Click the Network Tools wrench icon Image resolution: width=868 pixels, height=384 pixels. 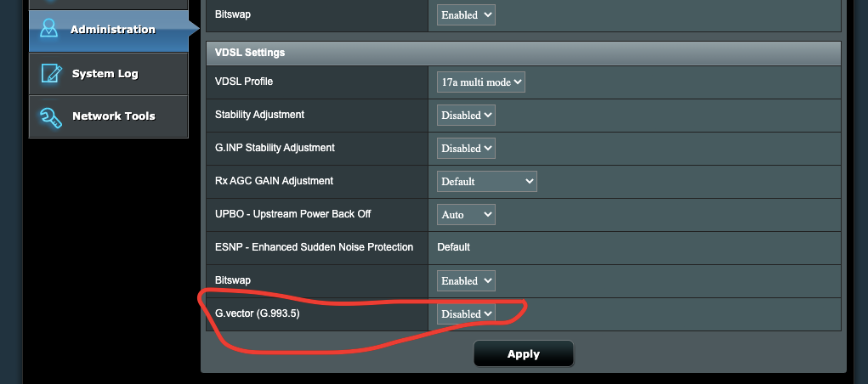click(x=50, y=116)
